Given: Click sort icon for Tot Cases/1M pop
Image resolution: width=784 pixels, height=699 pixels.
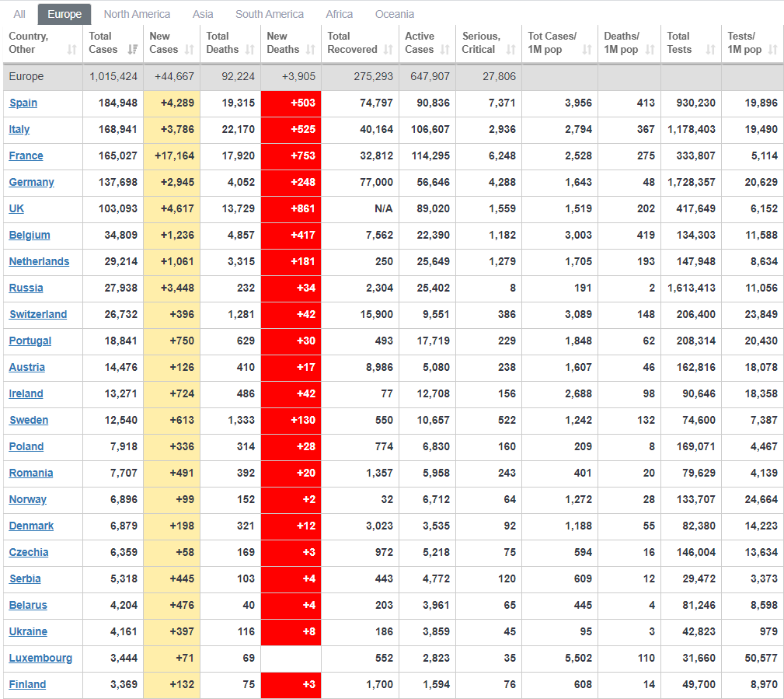Looking at the screenshot, I should (587, 50).
